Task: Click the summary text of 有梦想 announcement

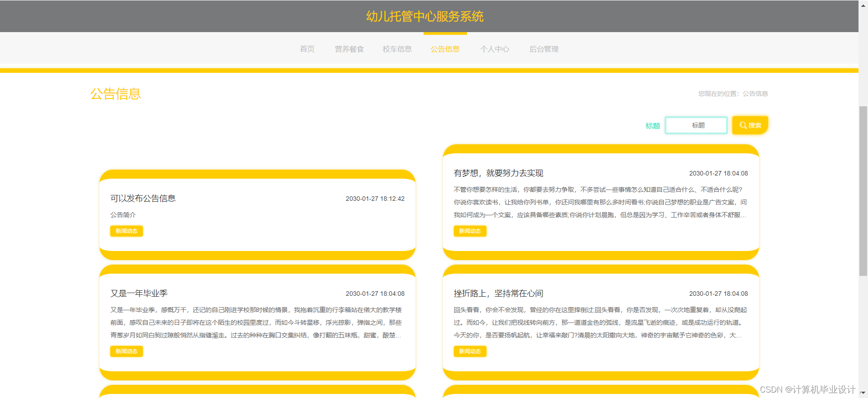Action: click(600, 202)
